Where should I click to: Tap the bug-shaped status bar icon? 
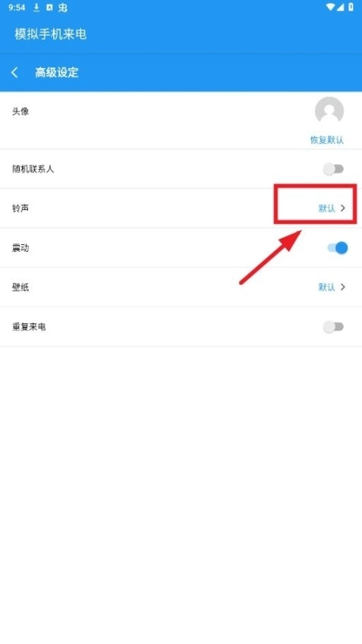tap(62, 8)
